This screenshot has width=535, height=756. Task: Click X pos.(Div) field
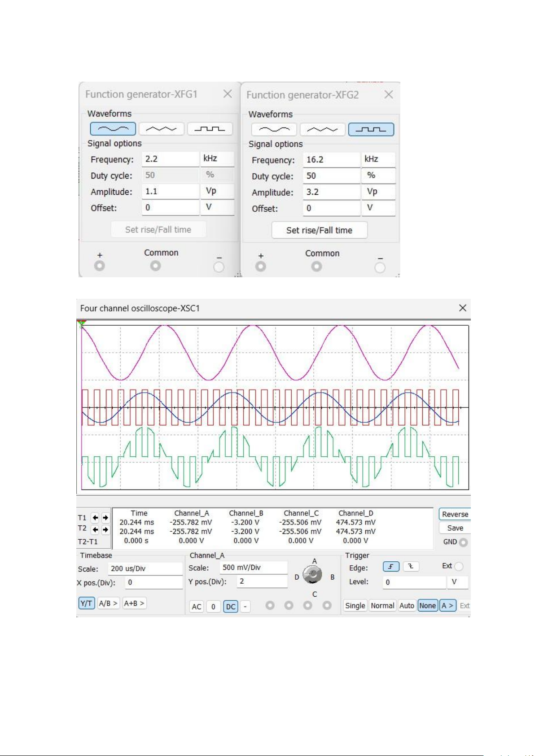(x=153, y=582)
